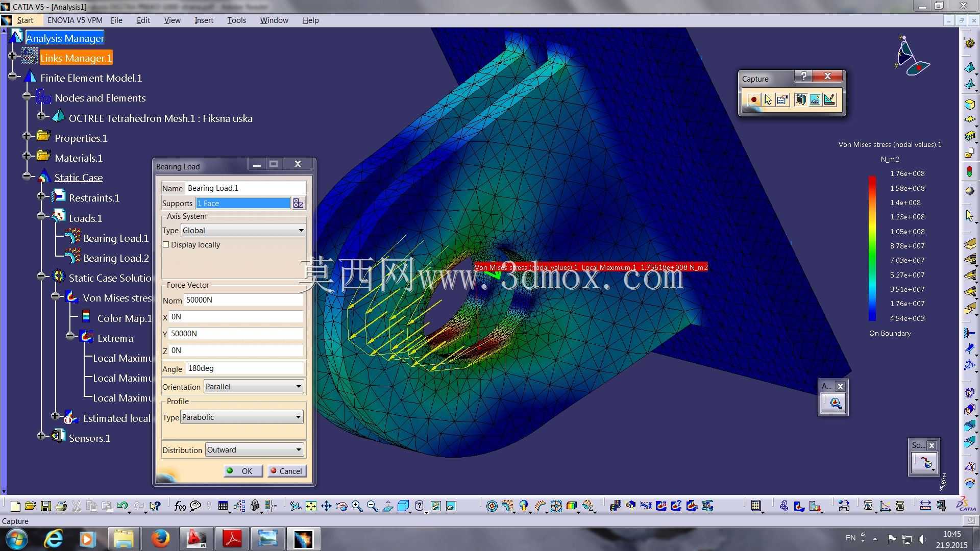Open a file with the folder icon
Image resolution: width=980 pixels, height=551 pixels.
click(x=30, y=506)
